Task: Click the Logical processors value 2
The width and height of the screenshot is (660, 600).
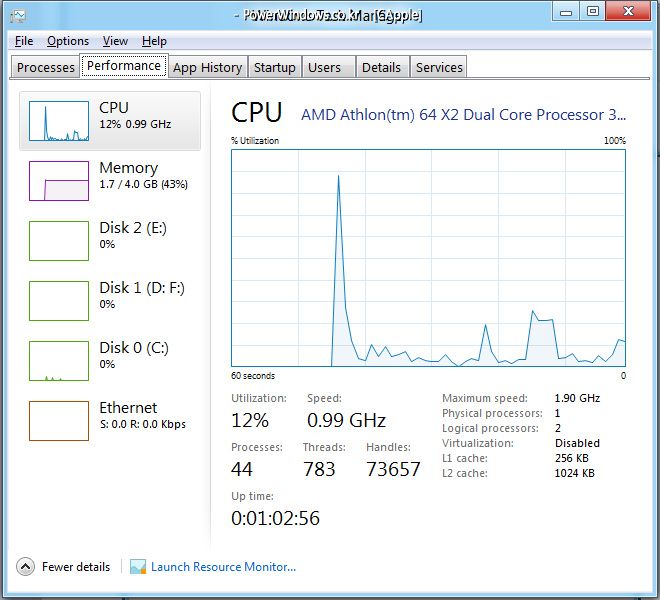Action: (558, 428)
